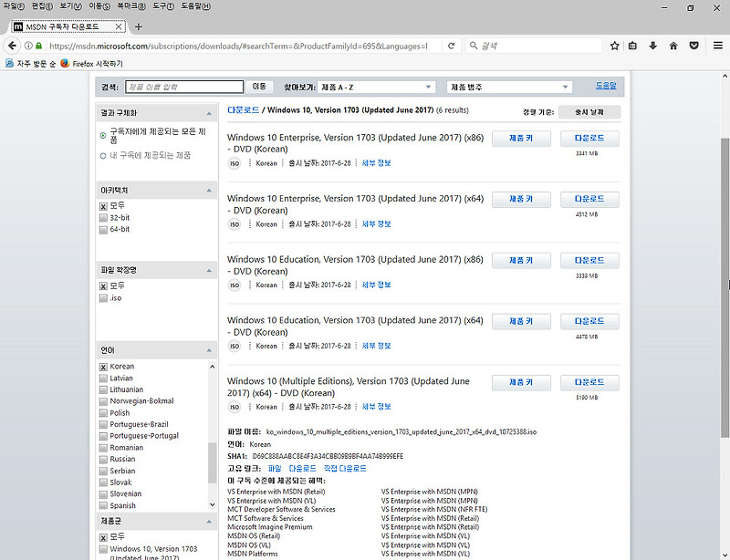Screen dimensions: 730x560
Task: Select 내 구독에 제공되는 제품 radio
Action: [103, 156]
